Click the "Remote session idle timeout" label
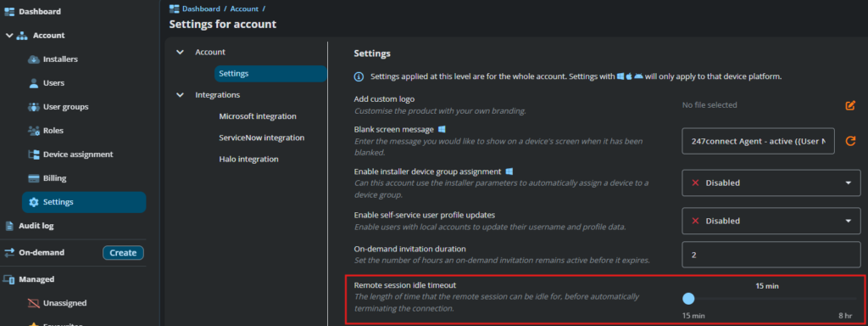868x326 pixels. point(404,285)
